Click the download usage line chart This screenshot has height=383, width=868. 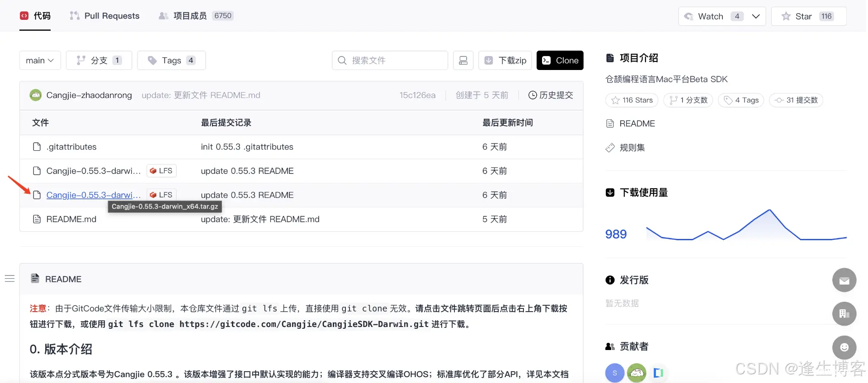[x=746, y=225]
